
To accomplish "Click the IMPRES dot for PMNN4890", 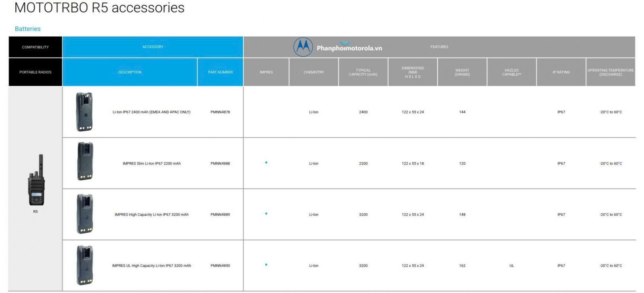I will coord(266,265).
